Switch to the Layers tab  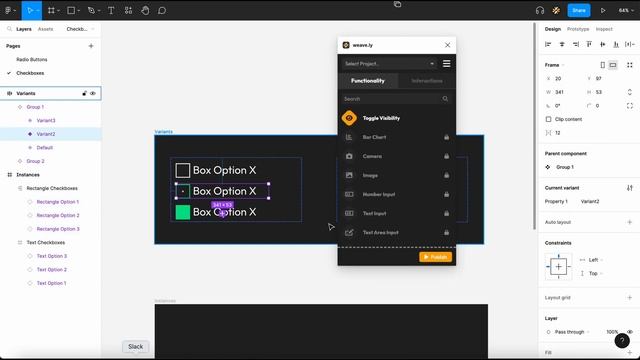[24, 29]
